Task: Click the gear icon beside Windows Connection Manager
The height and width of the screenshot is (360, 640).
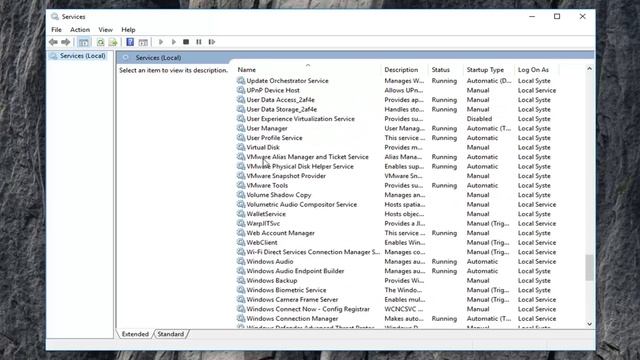Action: 241,318
